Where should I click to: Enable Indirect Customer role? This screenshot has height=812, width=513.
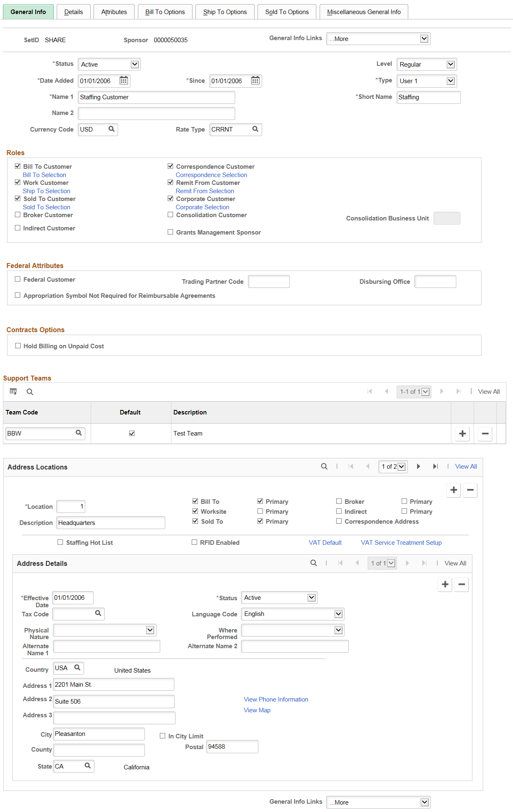(x=17, y=228)
